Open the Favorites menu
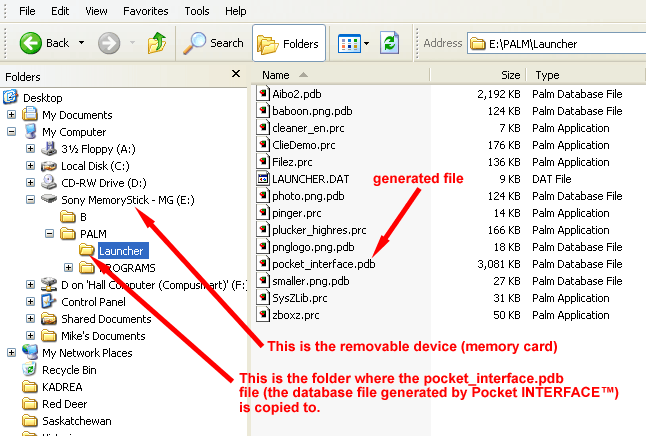Viewport: 646px width, 436px height. click(x=146, y=11)
